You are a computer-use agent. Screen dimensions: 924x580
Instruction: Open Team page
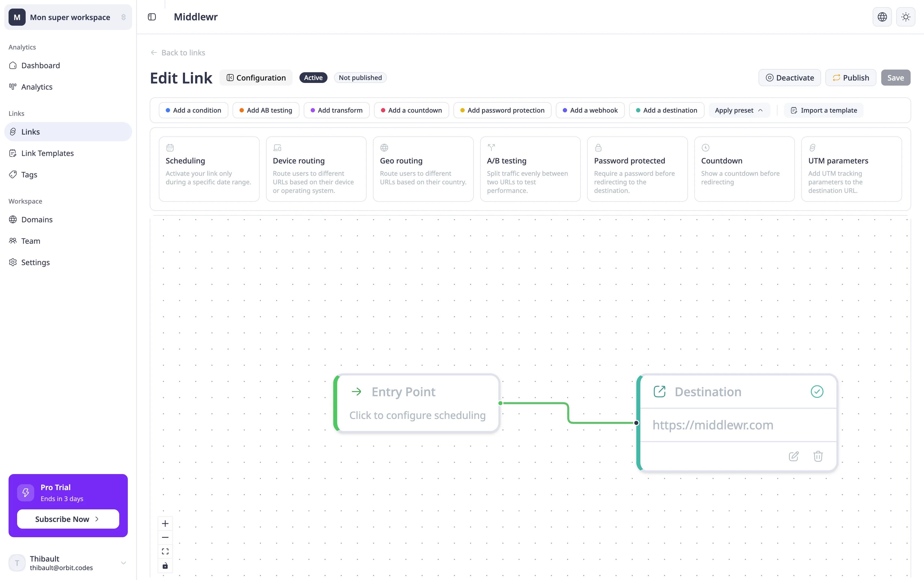pos(68,241)
